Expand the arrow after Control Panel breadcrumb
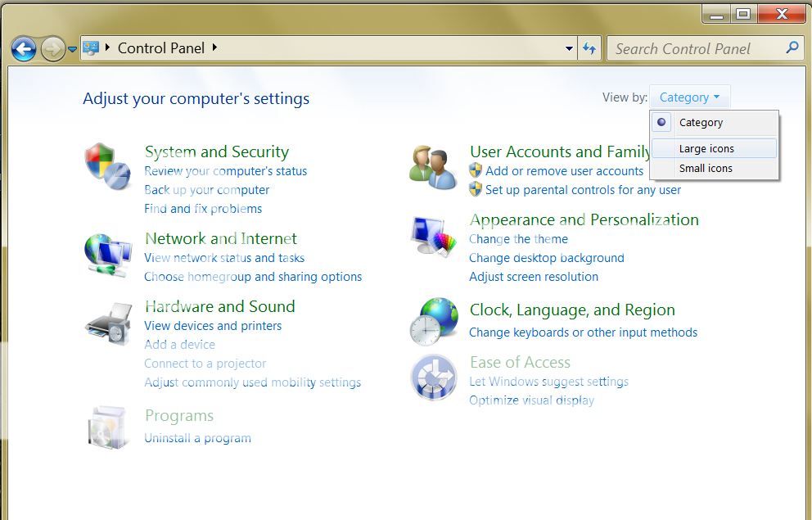This screenshot has width=812, height=520. pyautogui.click(x=214, y=47)
